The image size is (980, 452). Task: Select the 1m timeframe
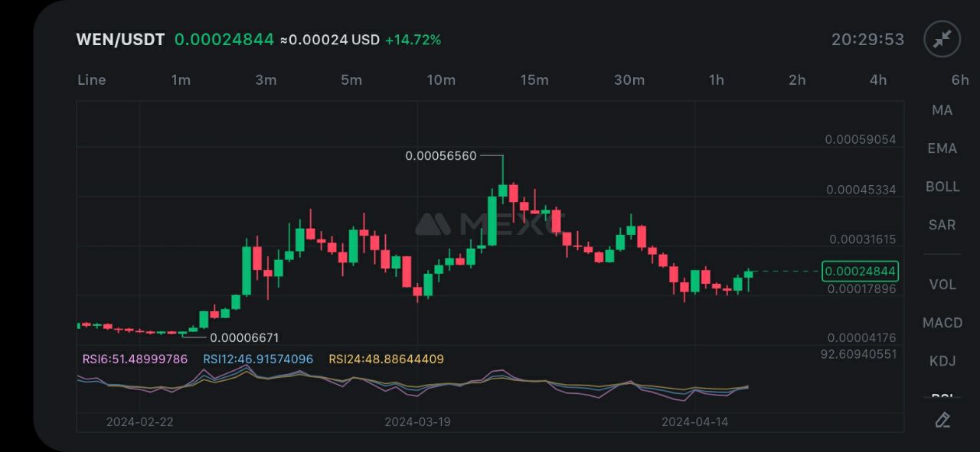point(181,80)
